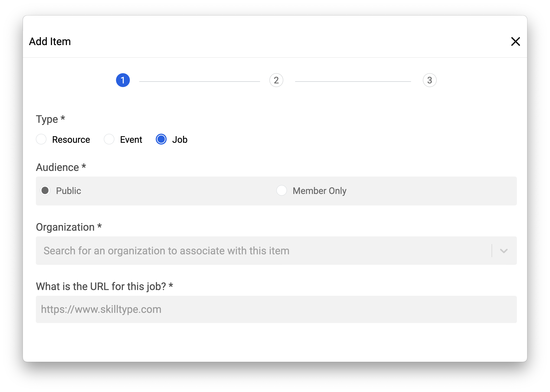Click the step 1 indicator circle
The height and width of the screenshot is (392, 550).
(x=123, y=80)
